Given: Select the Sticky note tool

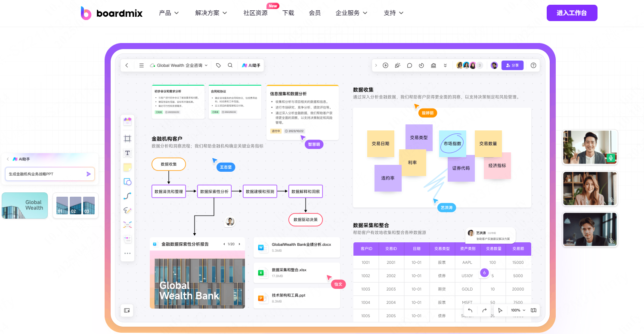Looking at the screenshot, I should pyautogui.click(x=127, y=167).
